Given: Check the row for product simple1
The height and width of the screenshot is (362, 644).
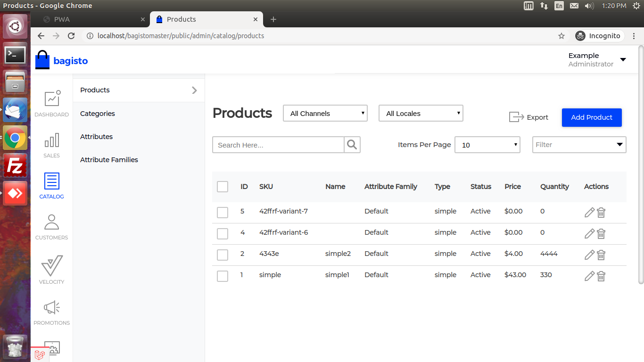Looking at the screenshot, I should coord(222,276).
